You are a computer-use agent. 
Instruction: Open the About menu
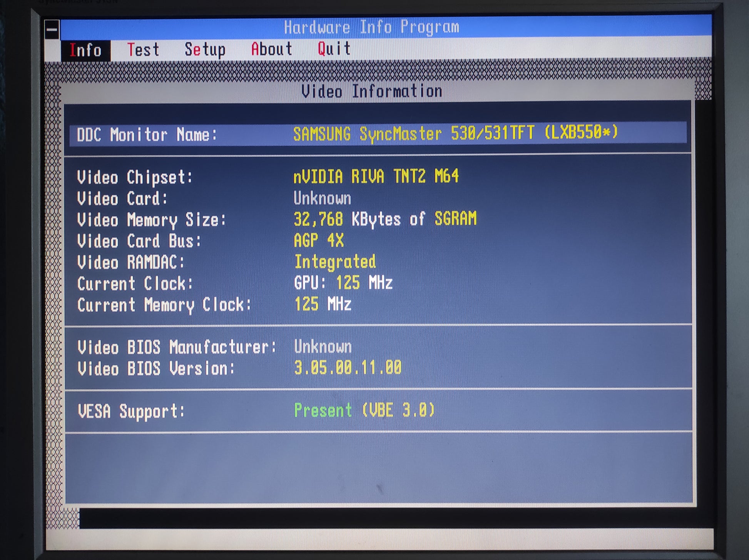coord(272,49)
